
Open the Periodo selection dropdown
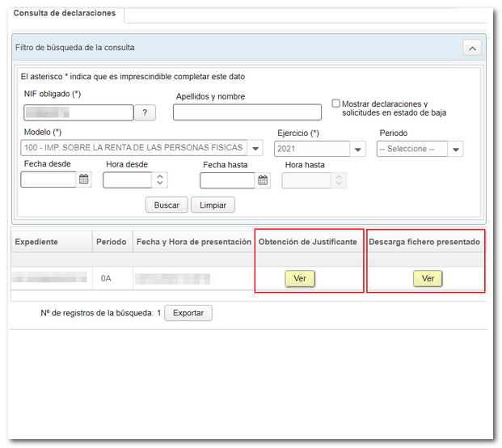click(x=456, y=149)
